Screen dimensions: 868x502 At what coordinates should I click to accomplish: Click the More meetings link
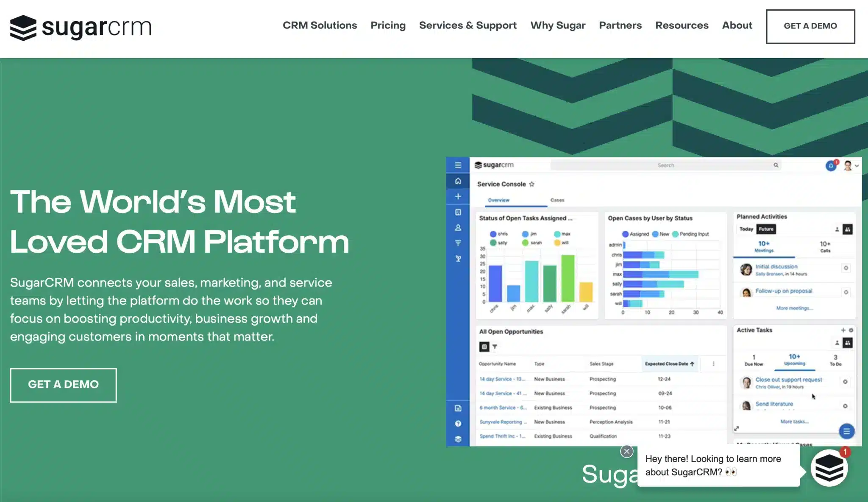[x=794, y=308]
